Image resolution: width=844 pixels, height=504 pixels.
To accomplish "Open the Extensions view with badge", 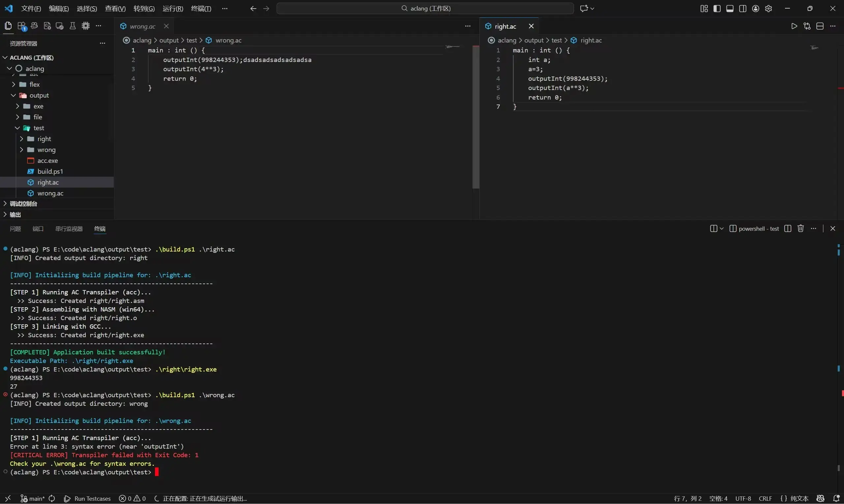I will [x=21, y=26].
